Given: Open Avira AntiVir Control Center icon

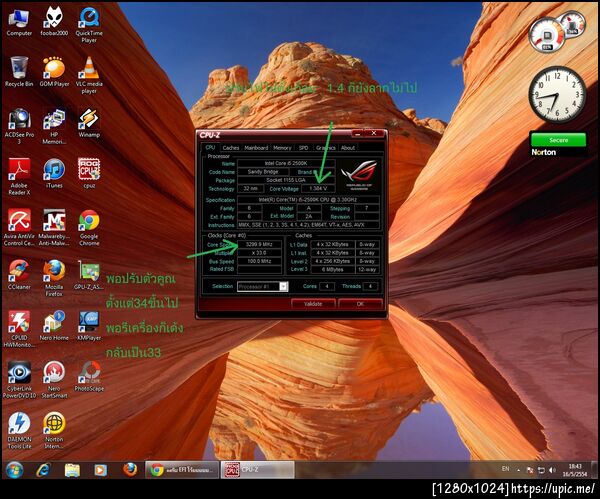Looking at the screenshot, I should click(x=19, y=228).
